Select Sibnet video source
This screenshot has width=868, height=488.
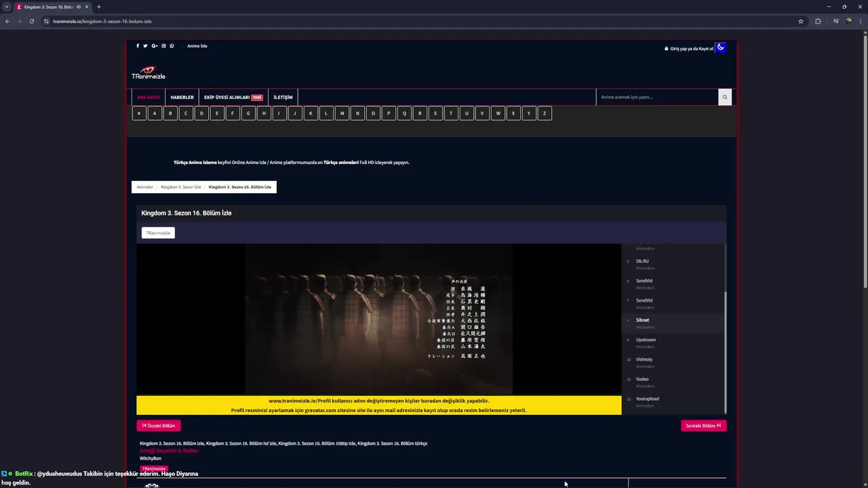pyautogui.click(x=673, y=323)
